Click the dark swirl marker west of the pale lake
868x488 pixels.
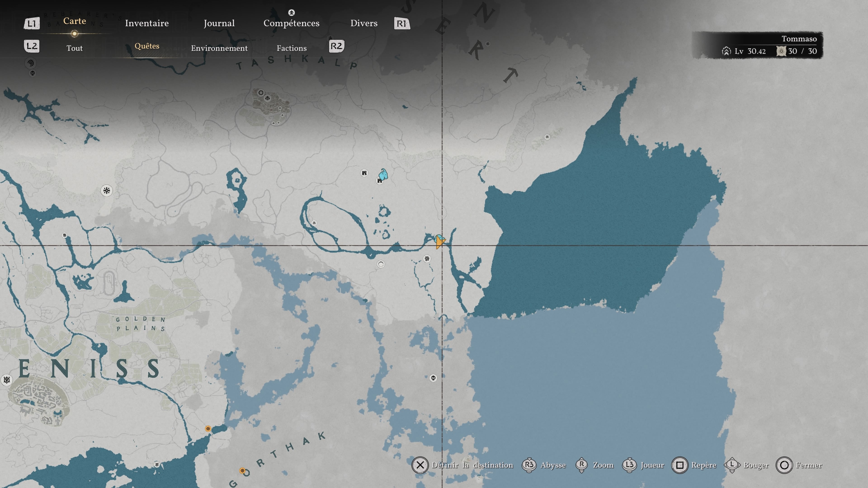coord(433,378)
